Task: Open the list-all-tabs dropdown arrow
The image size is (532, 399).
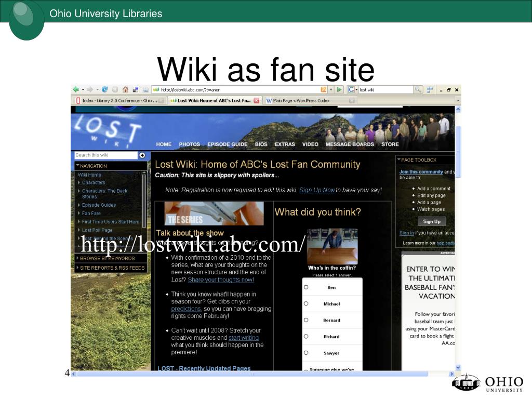Action: click(x=458, y=100)
